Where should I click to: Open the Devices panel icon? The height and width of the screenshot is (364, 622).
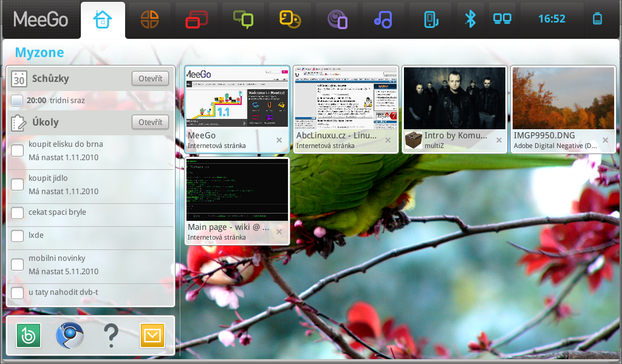click(431, 19)
